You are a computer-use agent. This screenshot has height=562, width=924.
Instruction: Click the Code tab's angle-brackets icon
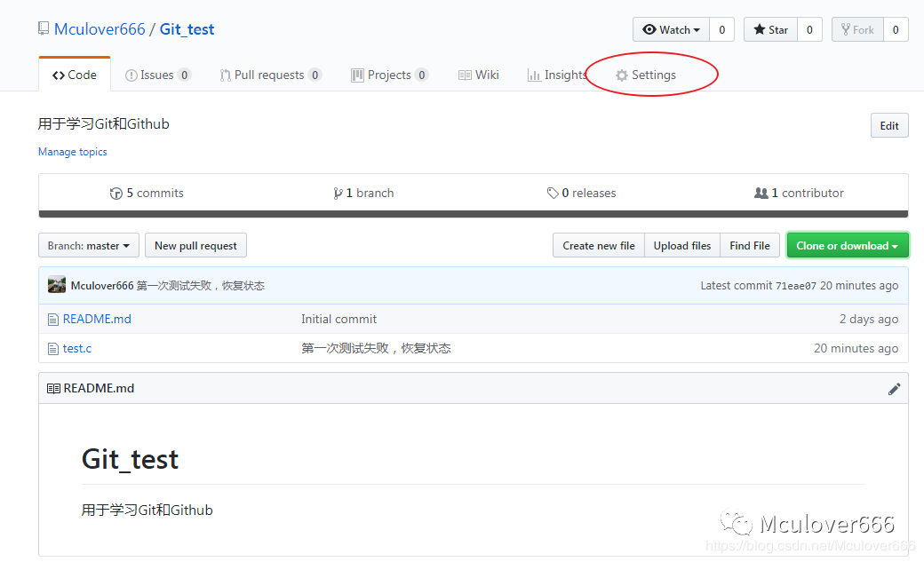coord(59,75)
